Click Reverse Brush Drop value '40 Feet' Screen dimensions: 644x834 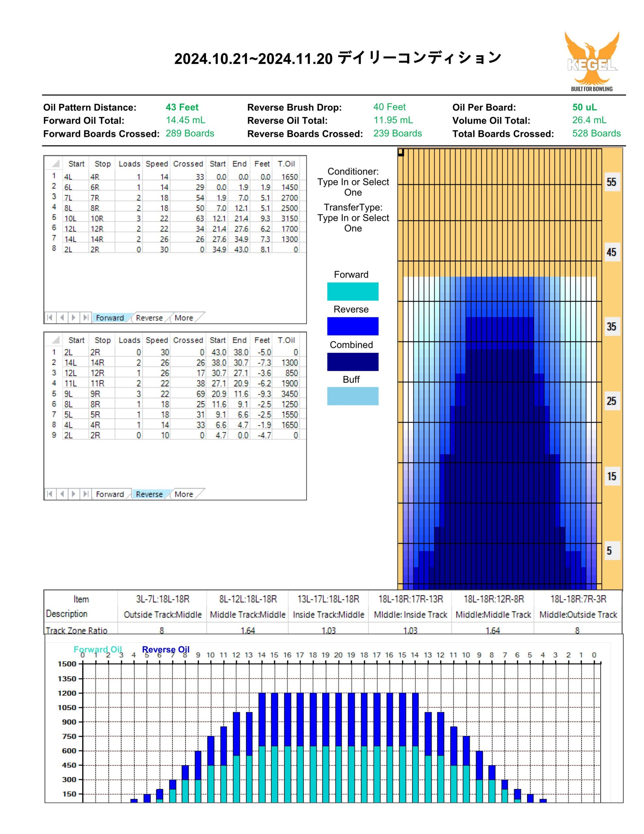coord(389,107)
